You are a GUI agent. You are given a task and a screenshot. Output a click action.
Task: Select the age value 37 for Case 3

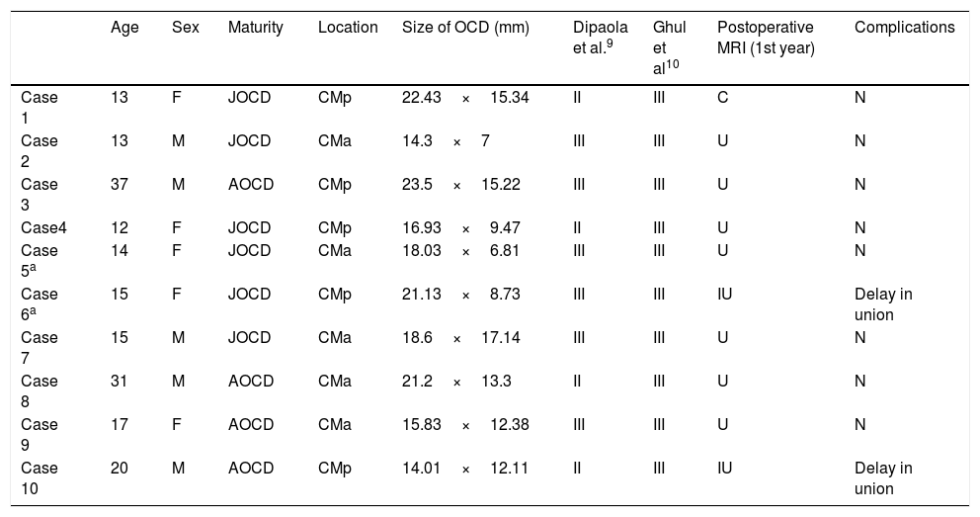point(119,184)
